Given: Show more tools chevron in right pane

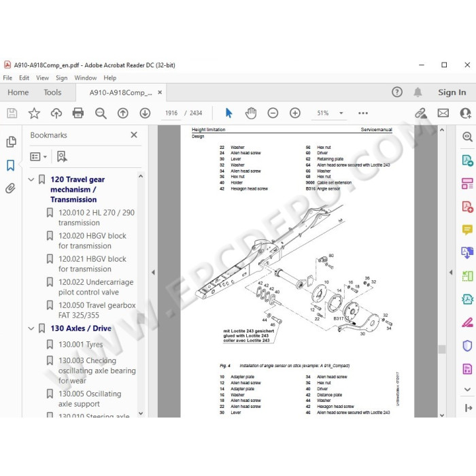Looking at the screenshot, I should click(x=468, y=389).
